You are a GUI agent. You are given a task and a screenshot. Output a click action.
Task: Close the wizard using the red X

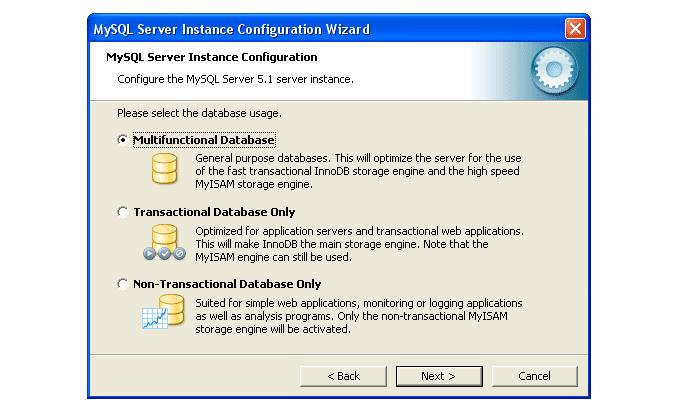coord(574,28)
